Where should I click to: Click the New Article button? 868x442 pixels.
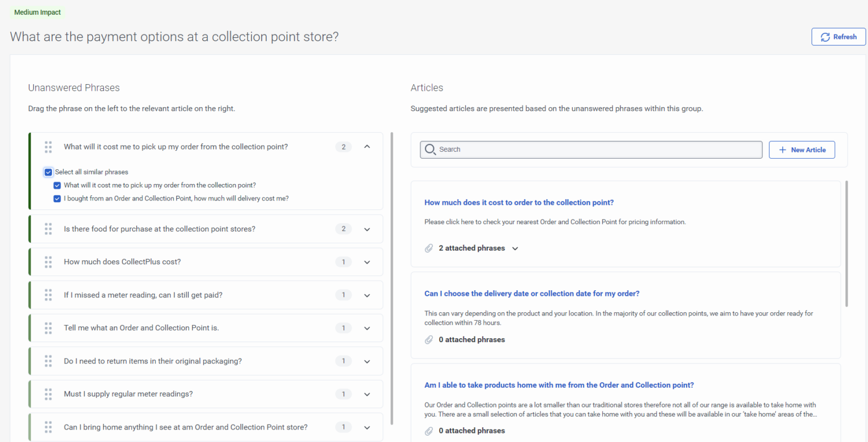coord(802,150)
